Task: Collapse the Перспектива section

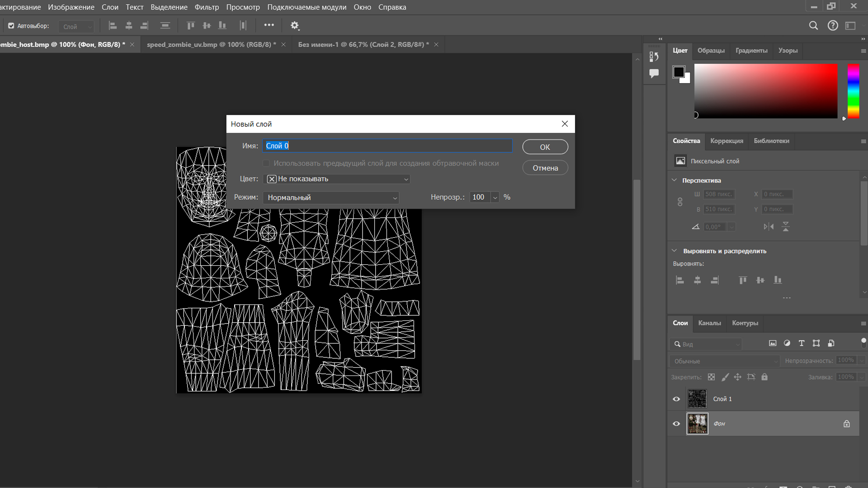Action: (x=675, y=180)
